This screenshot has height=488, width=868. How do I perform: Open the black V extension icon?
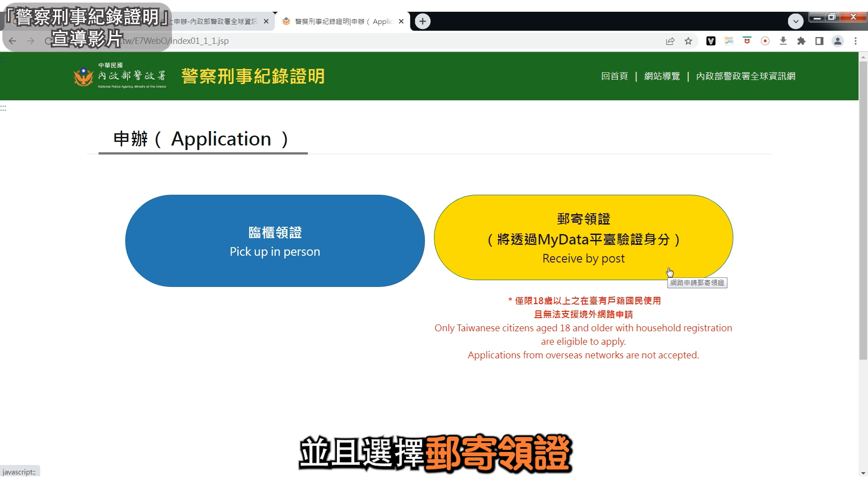pyautogui.click(x=711, y=41)
